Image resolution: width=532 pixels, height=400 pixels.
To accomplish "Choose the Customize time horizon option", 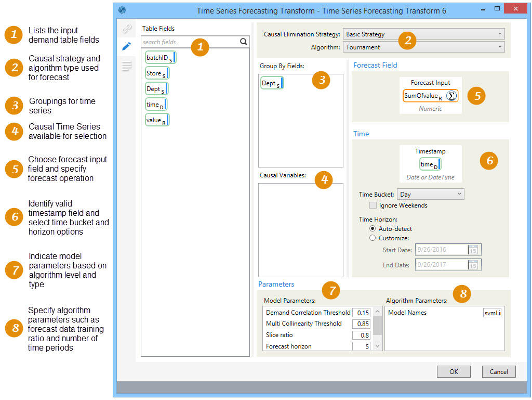I will pyautogui.click(x=372, y=238).
